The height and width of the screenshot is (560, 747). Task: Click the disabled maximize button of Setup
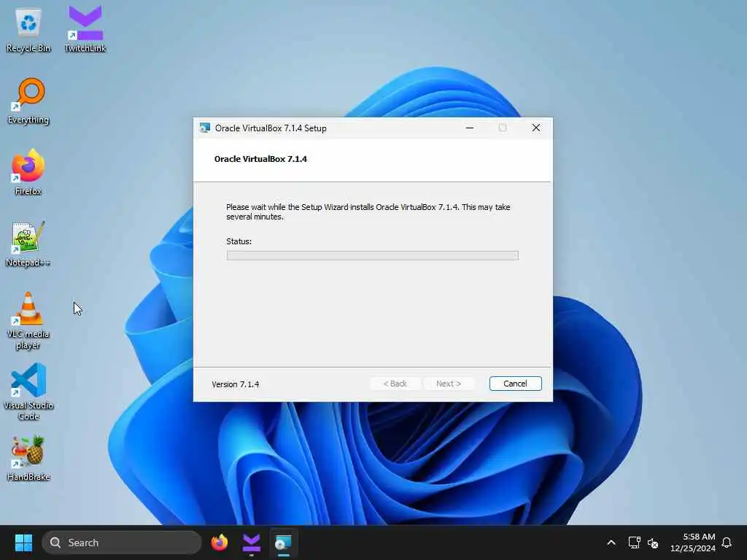point(503,128)
